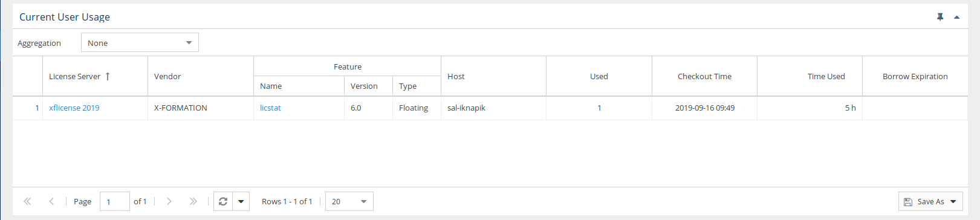Sort by Checkout Time column header
The width and height of the screenshot is (980, 220).
tap(704, 76)
